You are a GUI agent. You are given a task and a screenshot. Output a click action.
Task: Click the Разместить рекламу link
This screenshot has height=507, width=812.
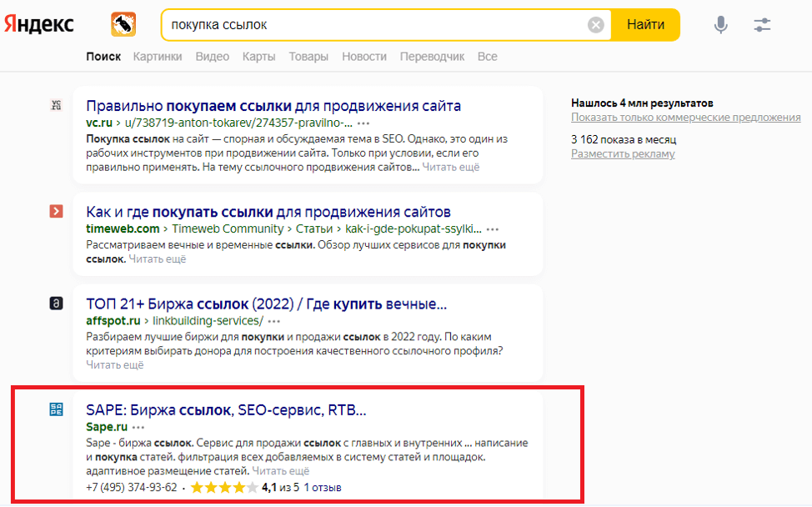623,153
